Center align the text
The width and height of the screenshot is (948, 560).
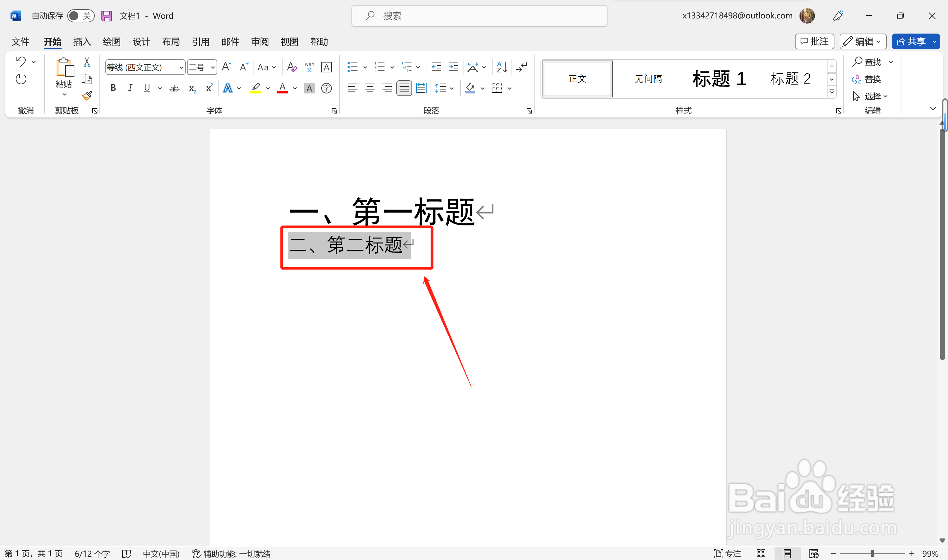click(370, 88)
